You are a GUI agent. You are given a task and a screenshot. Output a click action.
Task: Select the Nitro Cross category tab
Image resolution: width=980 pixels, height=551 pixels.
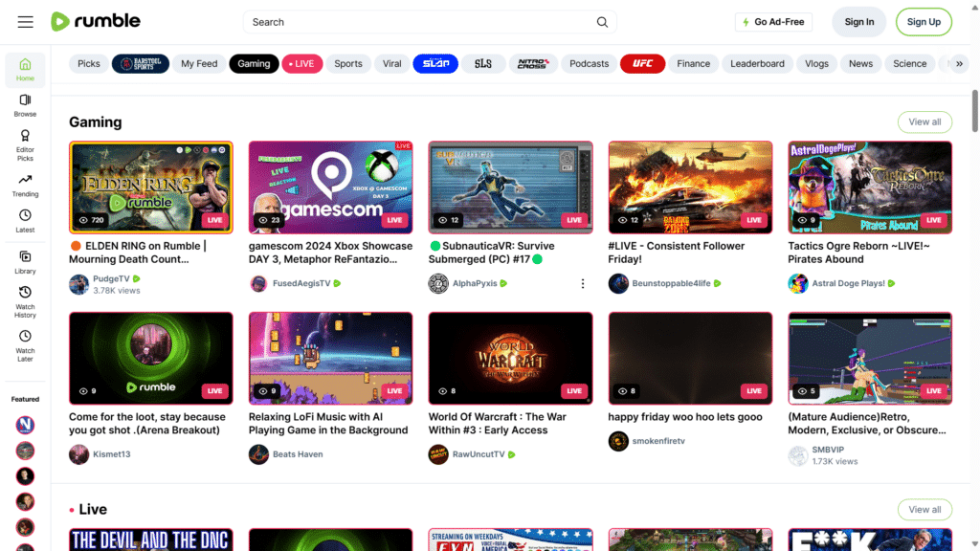pyautogui.click(x=532, y=64)
